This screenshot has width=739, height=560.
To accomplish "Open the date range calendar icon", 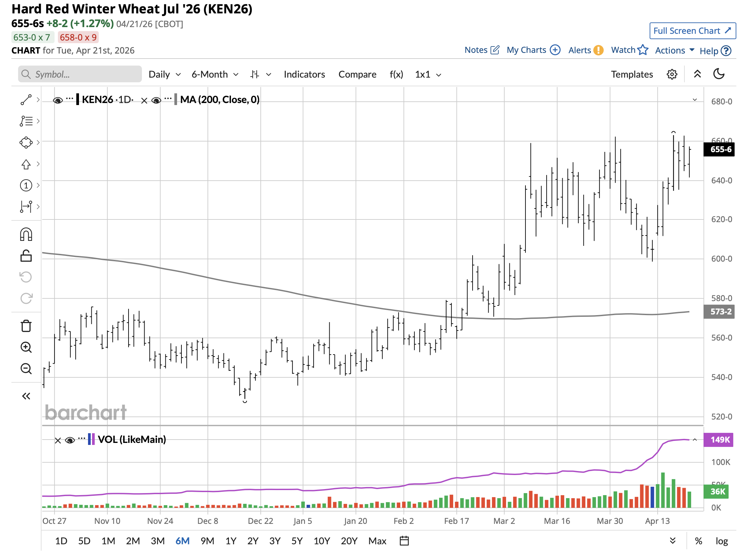I will click(x=404, y=541).
